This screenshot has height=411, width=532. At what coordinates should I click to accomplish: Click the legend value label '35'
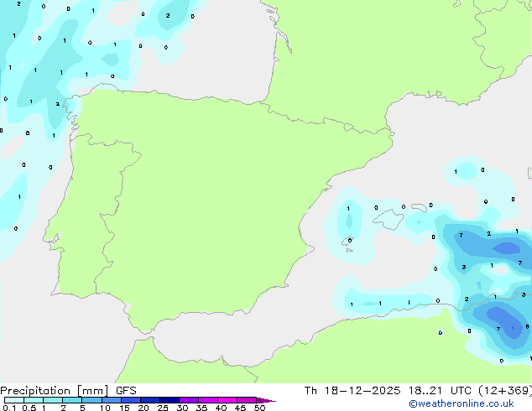tap(201, 408)
